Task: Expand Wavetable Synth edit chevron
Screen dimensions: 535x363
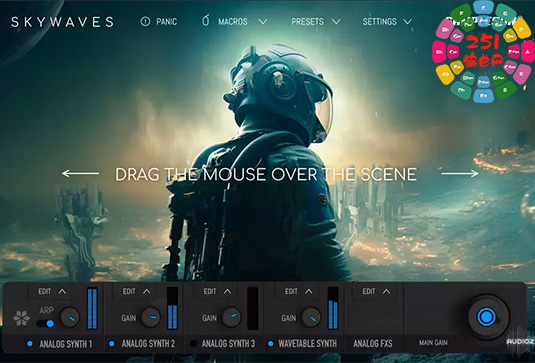Action: coord(309,291)
